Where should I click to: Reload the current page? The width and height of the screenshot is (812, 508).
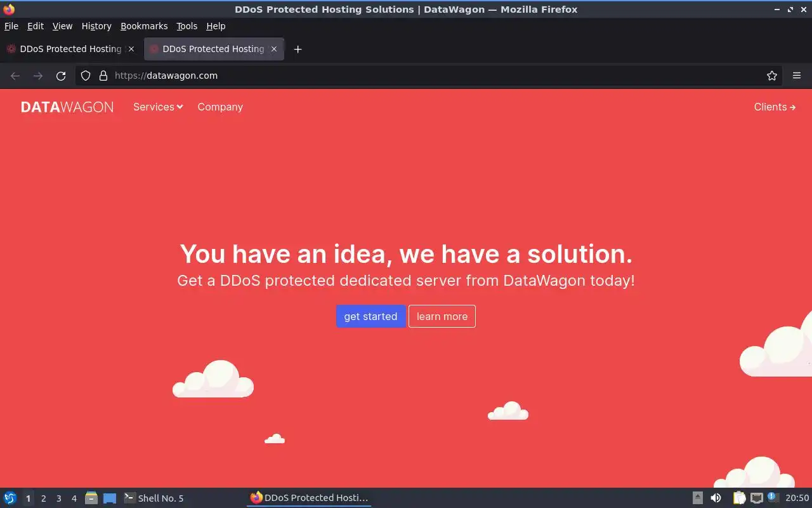click(61, 76)
